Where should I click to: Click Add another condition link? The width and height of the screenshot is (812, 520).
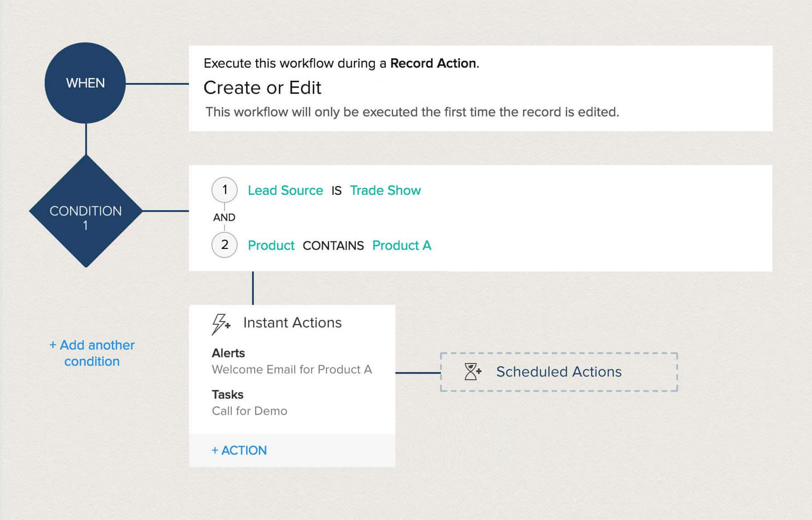[92, 353]
